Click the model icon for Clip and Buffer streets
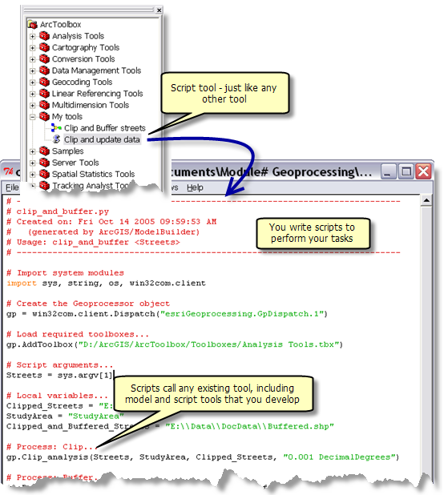This screenshot has height=495, width=448. (56, 128)
